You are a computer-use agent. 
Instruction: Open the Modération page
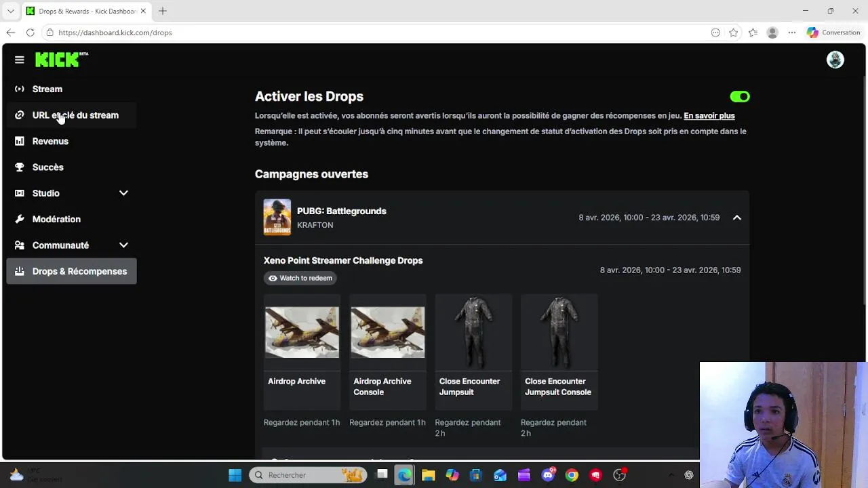pyautogui.click(x=71, y=219)
